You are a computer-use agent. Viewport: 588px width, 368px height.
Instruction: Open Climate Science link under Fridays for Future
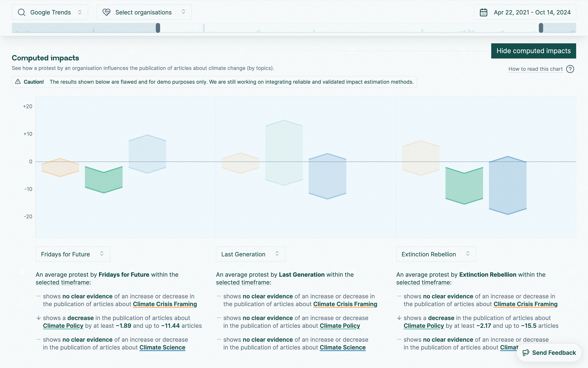pos(162,348)
